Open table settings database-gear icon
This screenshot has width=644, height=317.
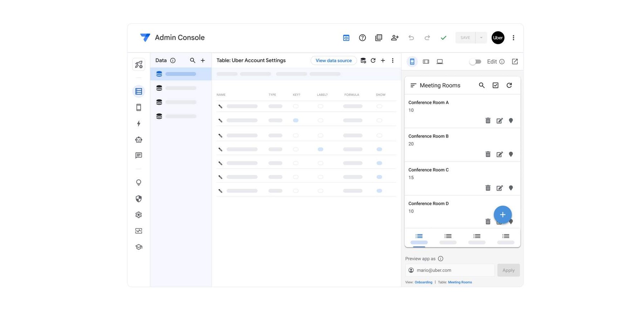(x=363, y=60)
